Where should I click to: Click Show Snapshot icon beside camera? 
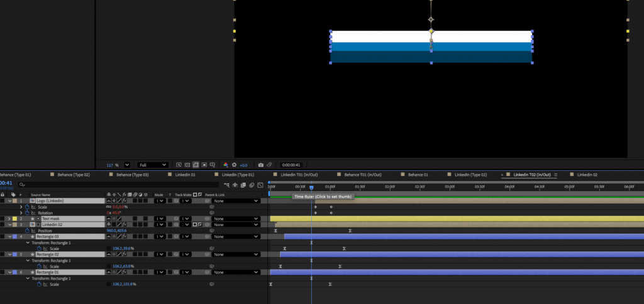click(269, 165)
